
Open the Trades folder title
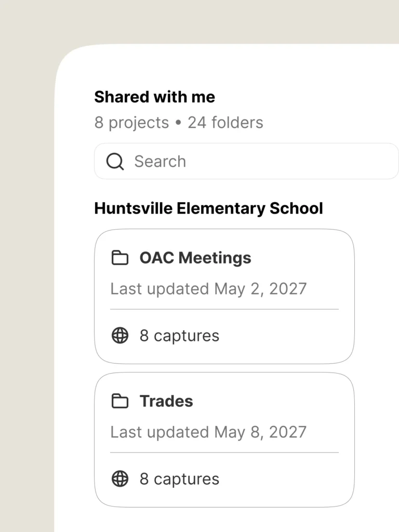pos(166,401)
